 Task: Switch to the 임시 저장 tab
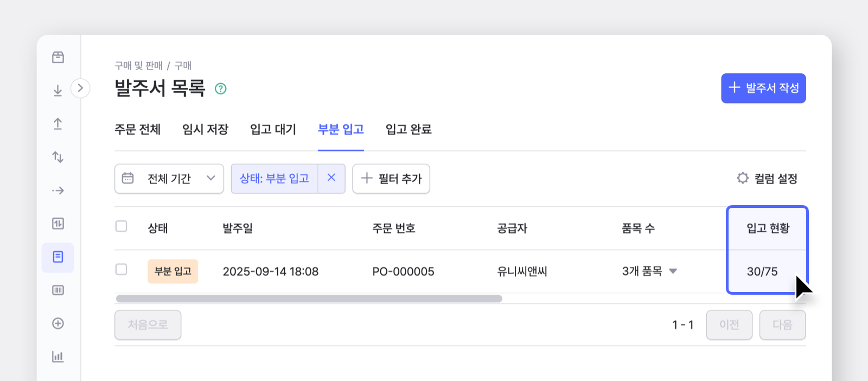point(205,129)
